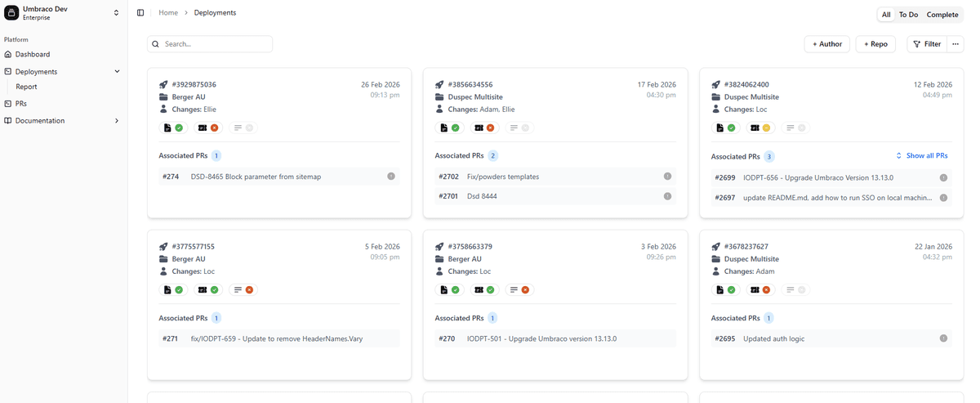This screenshot has width=980, height=403.
Task: Open the Report sub-item
Action: [26, 87]
